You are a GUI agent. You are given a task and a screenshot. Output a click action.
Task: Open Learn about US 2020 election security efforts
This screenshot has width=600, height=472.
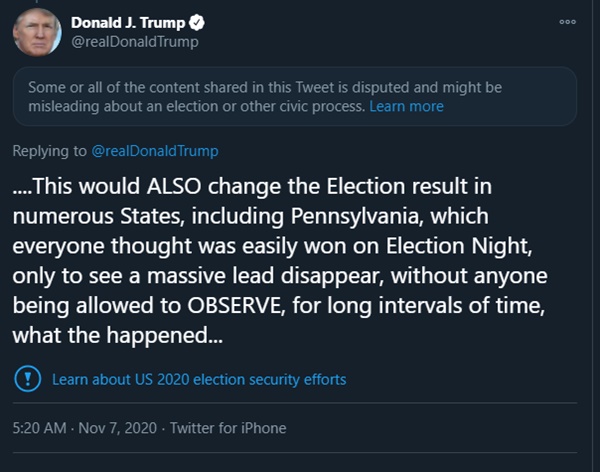click(199, 379)
